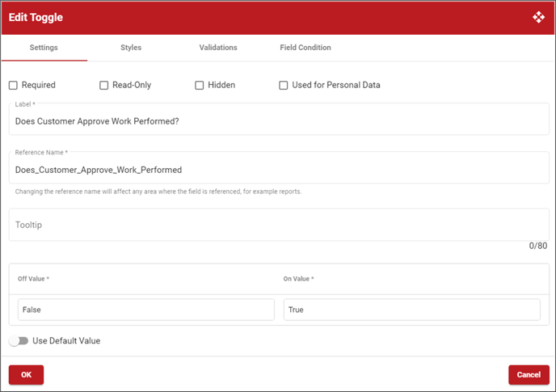Image resolution: width=556 pixels, height=392 pixels.
Task: Open the Styles tab
Action: click(131, 48)
